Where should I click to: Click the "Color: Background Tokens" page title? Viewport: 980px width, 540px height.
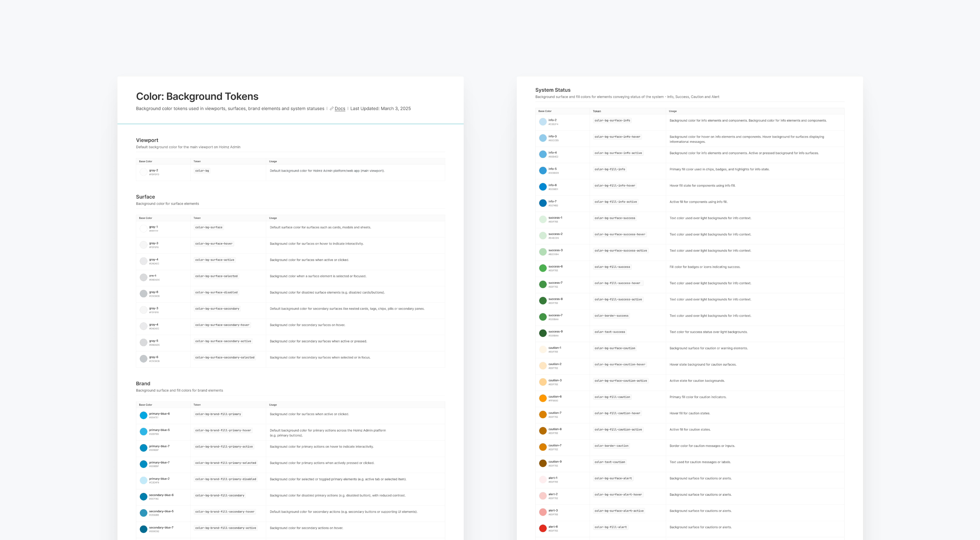[x=197, y=97]
